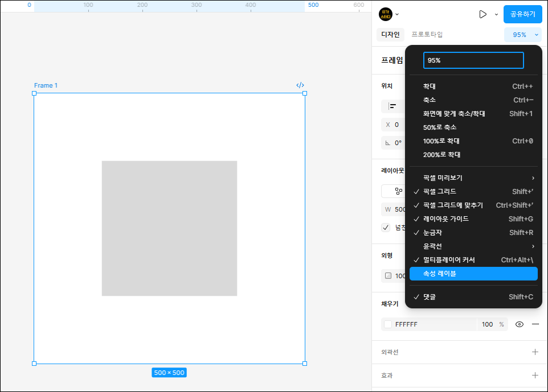Viewport: 548px width, 392px height.
Task: Click the FFFFFF hex value
Action: click(406, 324)
